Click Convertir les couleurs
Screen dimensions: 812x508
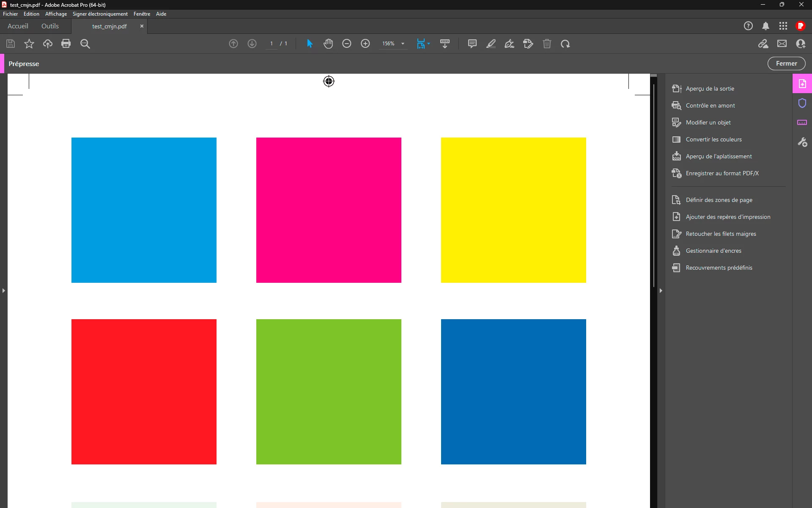pos(713,139)
